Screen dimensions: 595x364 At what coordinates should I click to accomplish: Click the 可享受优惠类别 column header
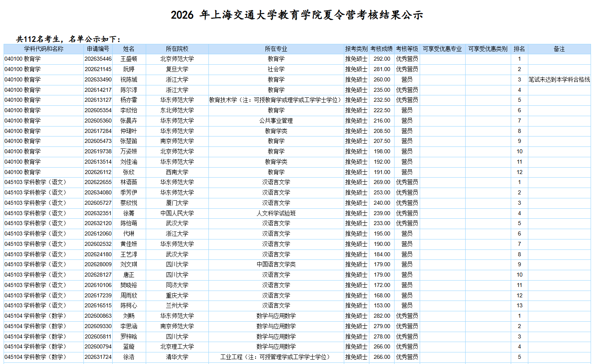coord(488,49)
